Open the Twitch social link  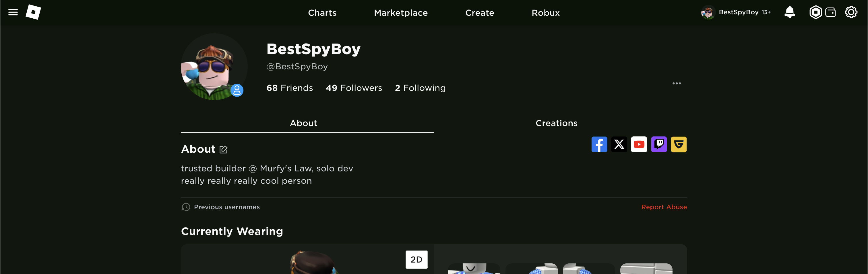659,144
